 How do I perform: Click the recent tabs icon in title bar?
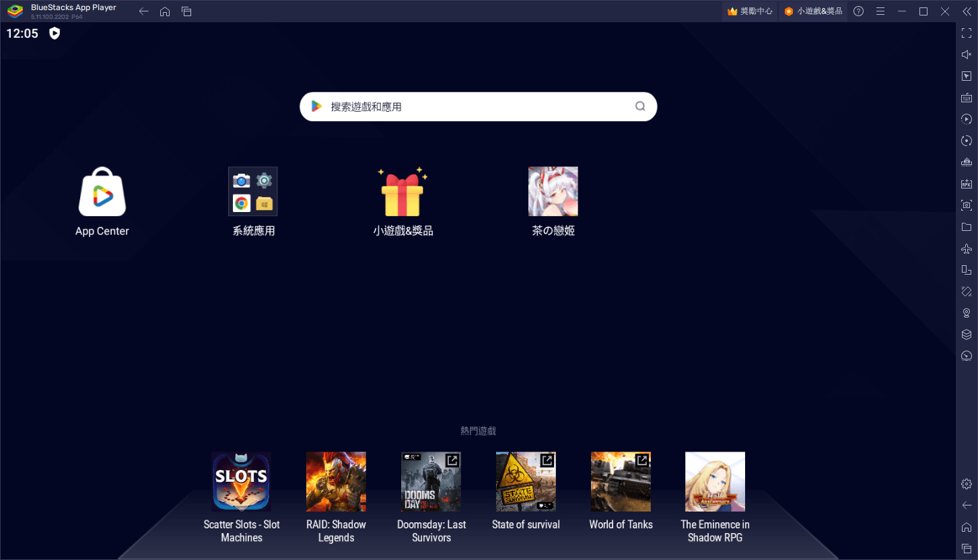click(x=186, y=11)
